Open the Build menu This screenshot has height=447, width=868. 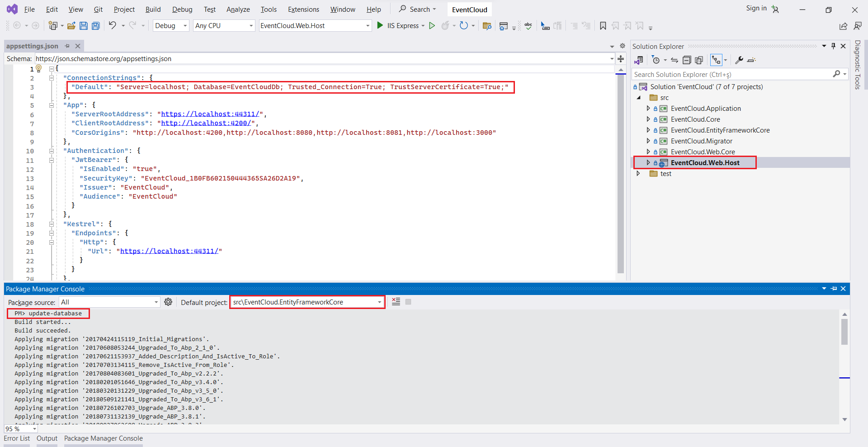pos(153,10)
